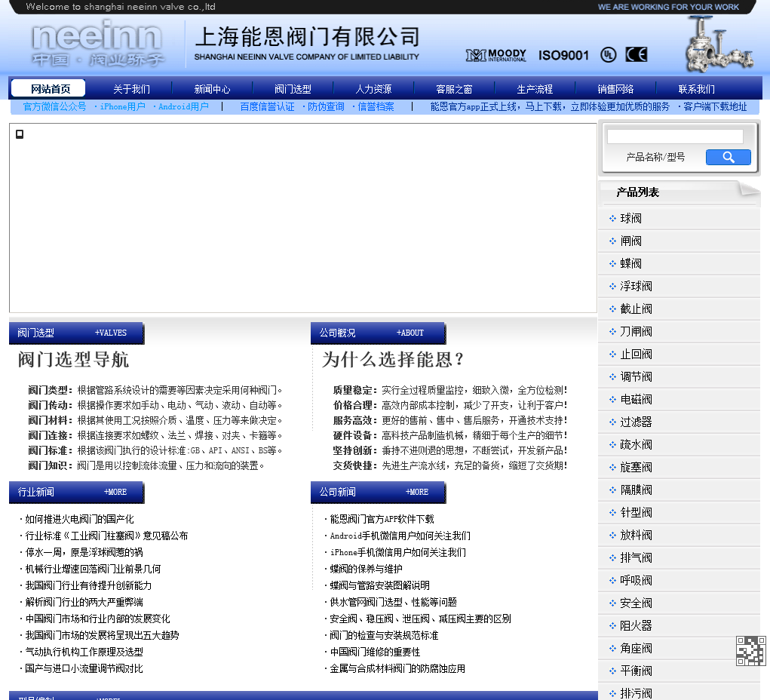Select 球阀 in product list
This screenshot has width=770, height=700.
click(x=630, y=218)
